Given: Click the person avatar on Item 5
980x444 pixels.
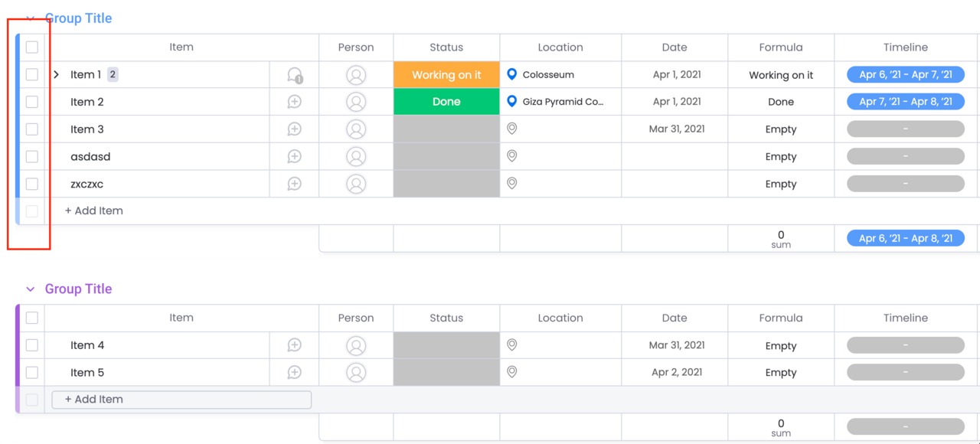Looking at the screenshot, I should click(x=355, y=372).
